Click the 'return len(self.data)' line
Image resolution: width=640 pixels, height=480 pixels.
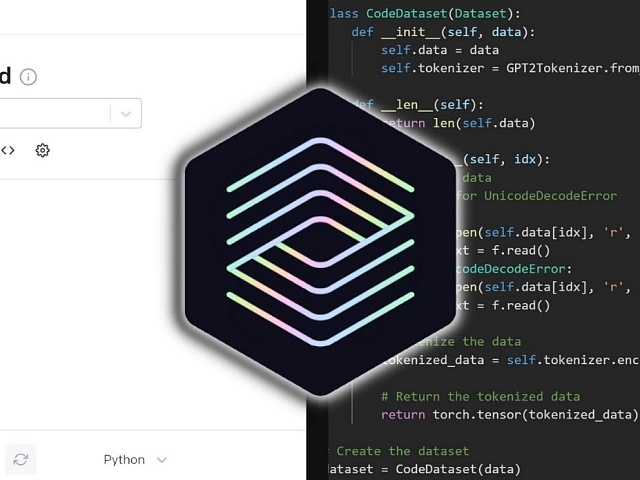tap(459, 123)
